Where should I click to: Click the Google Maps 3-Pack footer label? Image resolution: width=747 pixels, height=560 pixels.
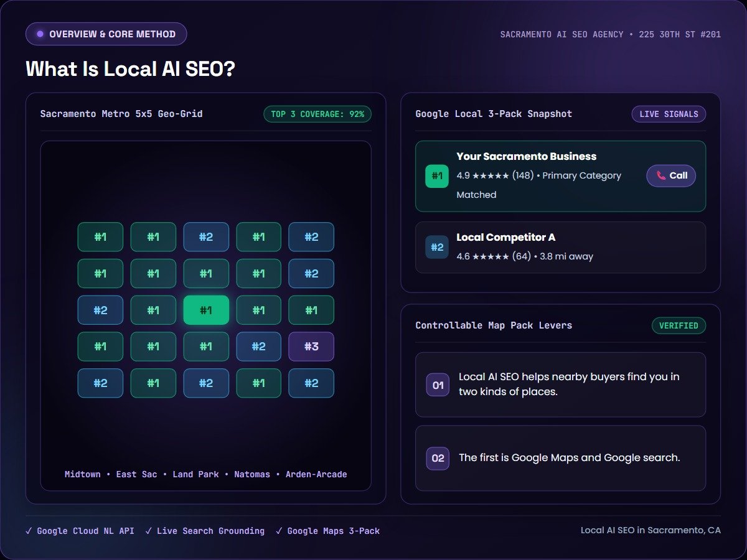point(333,531)
